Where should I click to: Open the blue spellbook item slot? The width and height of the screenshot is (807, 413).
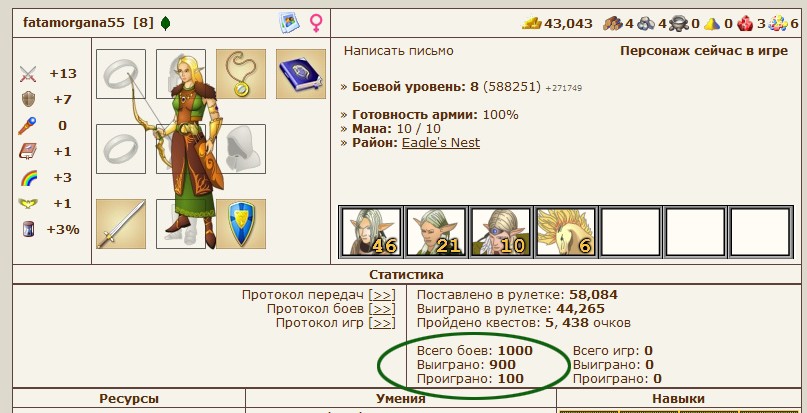pyautogui.click(x=301, y=74)
